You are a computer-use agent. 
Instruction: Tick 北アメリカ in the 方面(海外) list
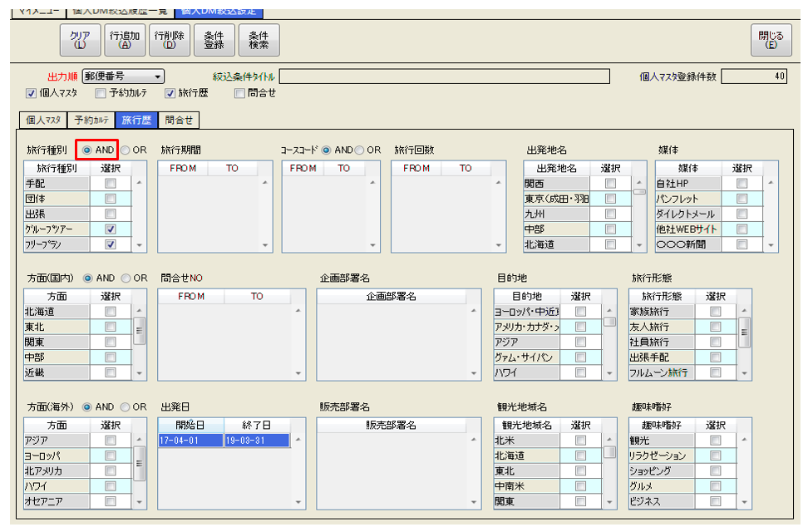tap(111, 470)
